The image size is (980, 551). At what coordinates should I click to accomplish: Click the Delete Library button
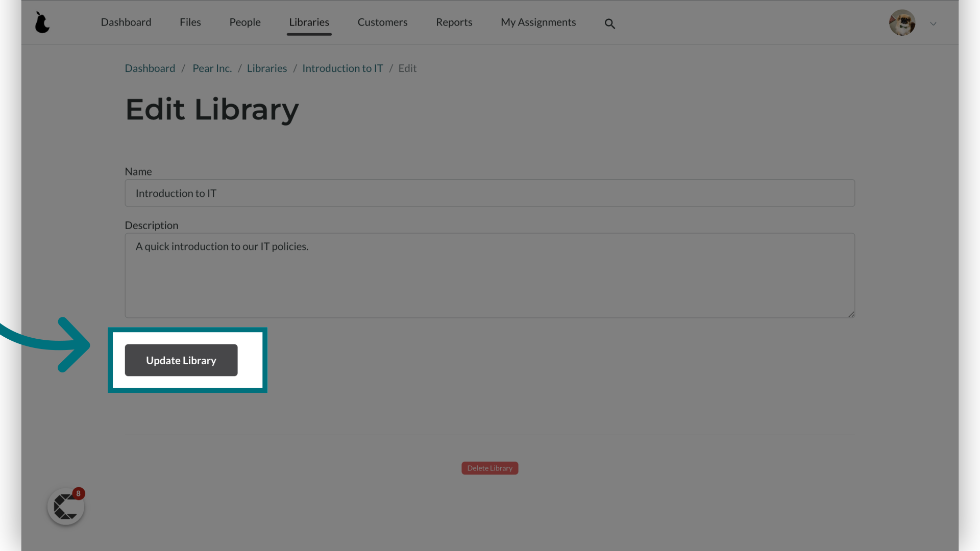pyautogui.click(x=490, y=467)
